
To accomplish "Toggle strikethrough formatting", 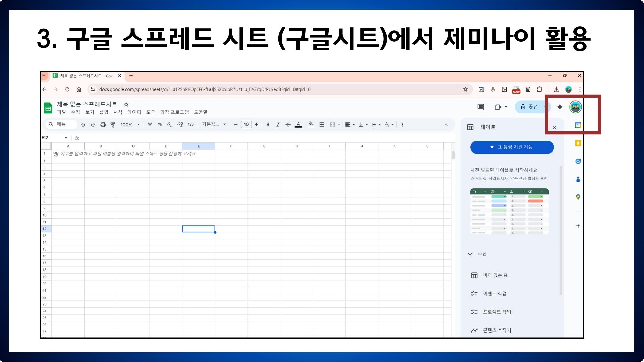I will tap(288, 125).
